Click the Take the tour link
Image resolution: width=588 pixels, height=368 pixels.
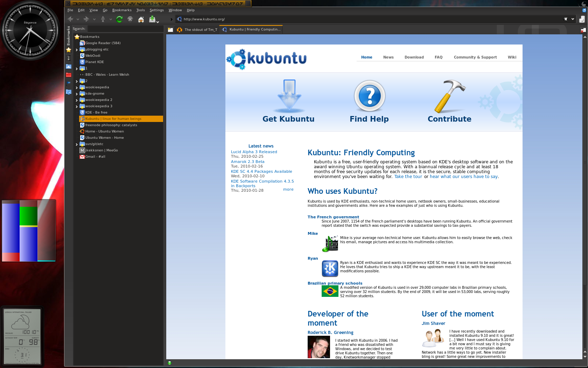point(408,177)
